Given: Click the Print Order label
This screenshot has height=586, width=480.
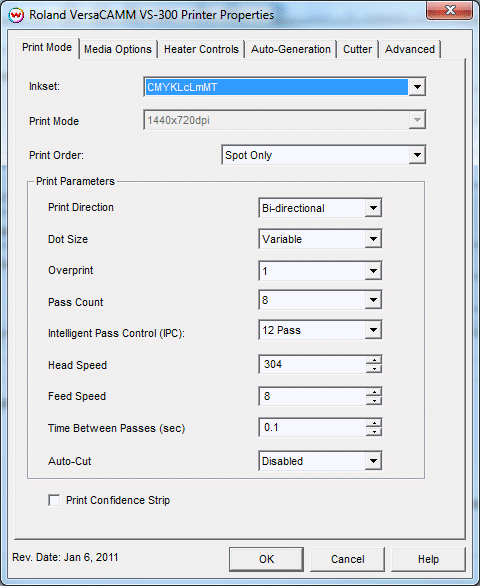Looking at the screenshot, I should [56, 155].
